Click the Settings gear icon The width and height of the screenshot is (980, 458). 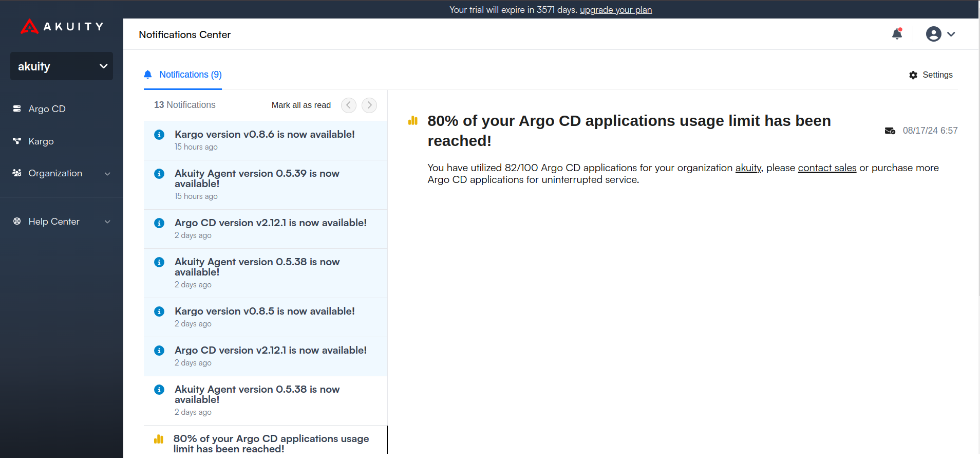[x=913, y=75]
